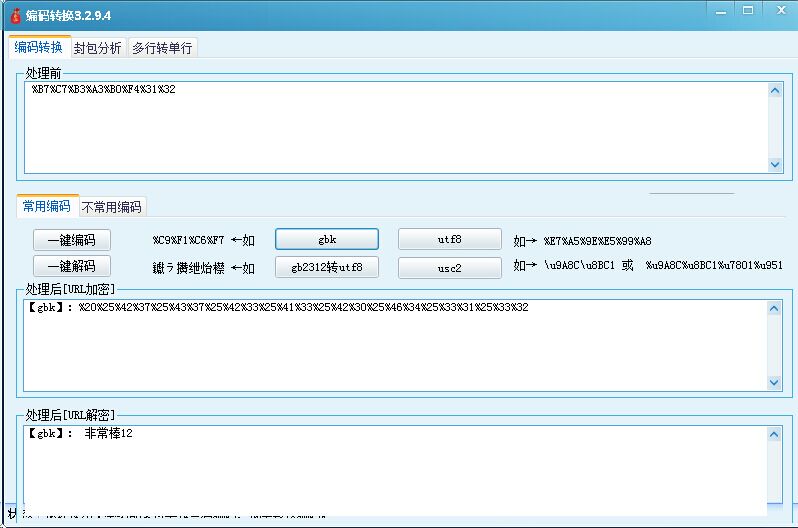Click inside the 处理后[URL加密] output box
798x528 pixels.
coord(395,345)
